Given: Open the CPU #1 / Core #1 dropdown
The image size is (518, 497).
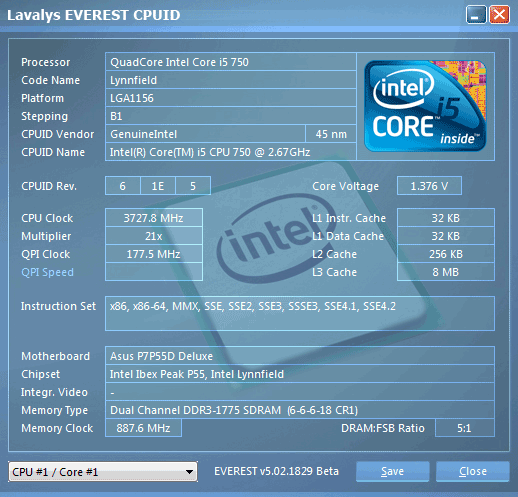Looking at the screenshot, I should coord(103,472).
